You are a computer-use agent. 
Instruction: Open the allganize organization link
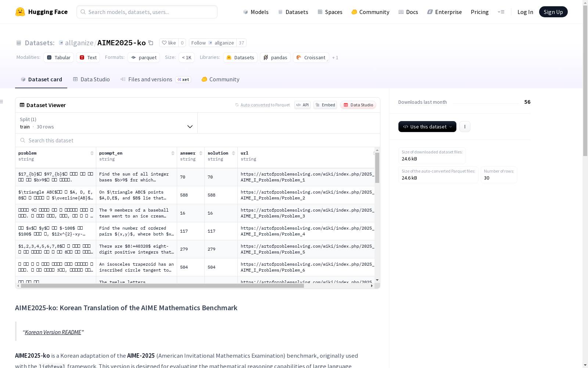coord(79,43)
